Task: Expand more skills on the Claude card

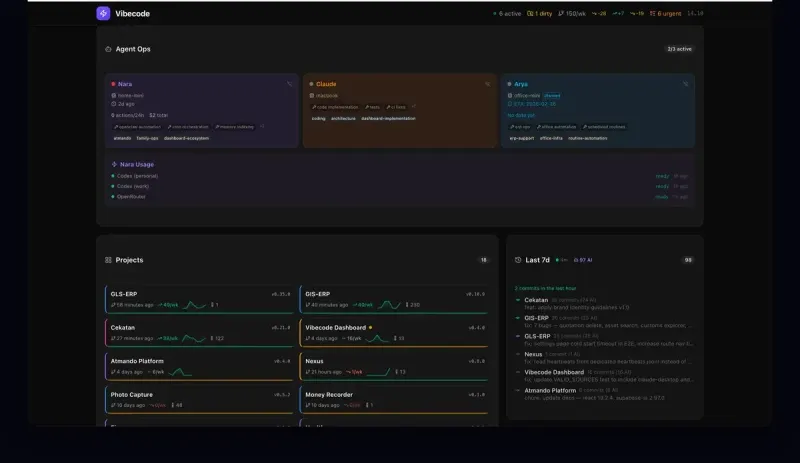Action: [x=413, y=107]
